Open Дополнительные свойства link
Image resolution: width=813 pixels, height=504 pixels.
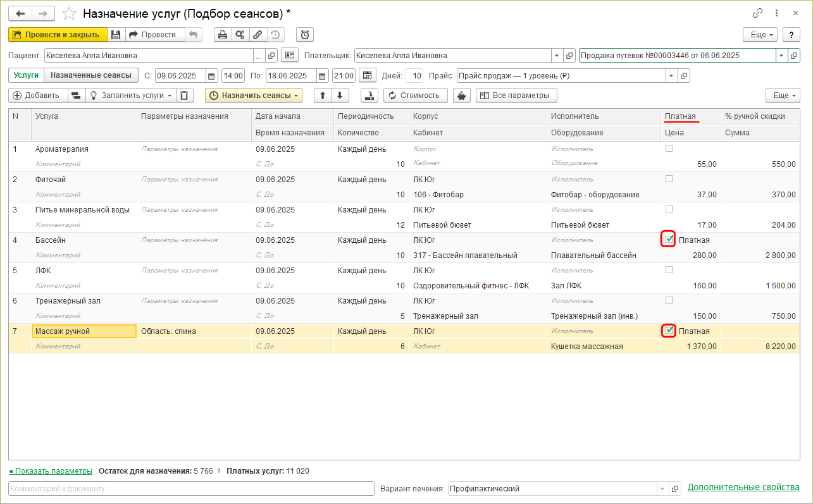click(743, 488)
